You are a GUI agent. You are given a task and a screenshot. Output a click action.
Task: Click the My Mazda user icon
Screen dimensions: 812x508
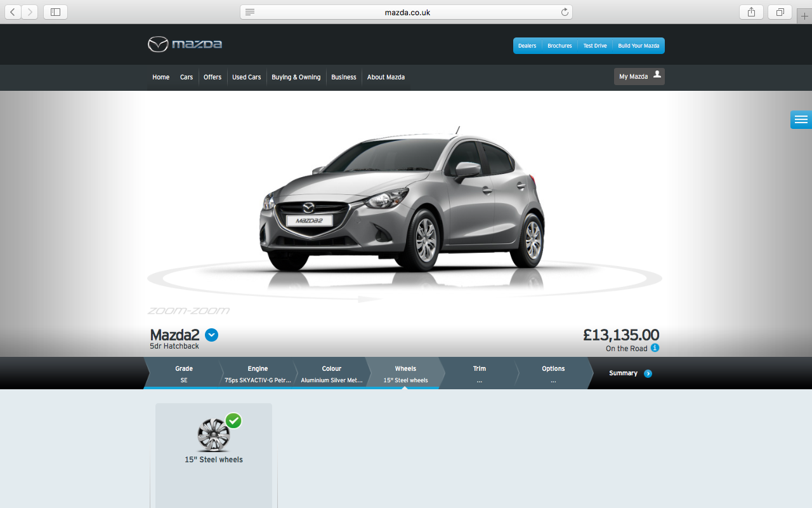click(x=657, y=75)
